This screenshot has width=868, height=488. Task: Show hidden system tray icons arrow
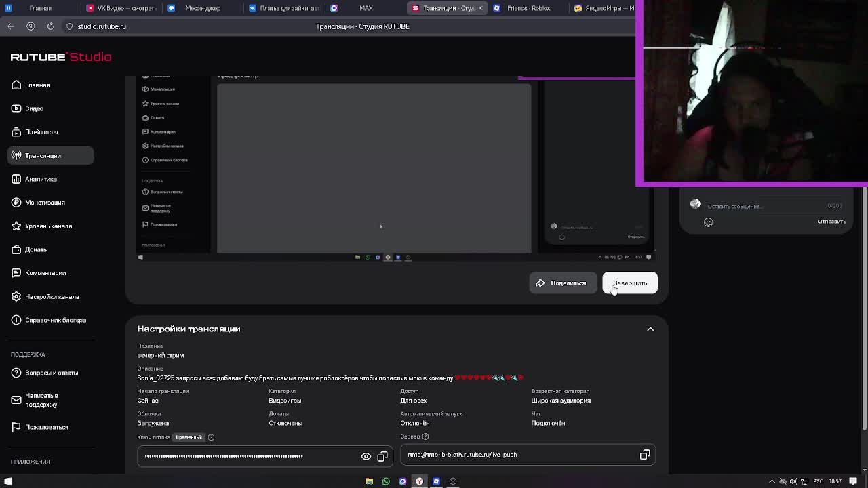772,481
